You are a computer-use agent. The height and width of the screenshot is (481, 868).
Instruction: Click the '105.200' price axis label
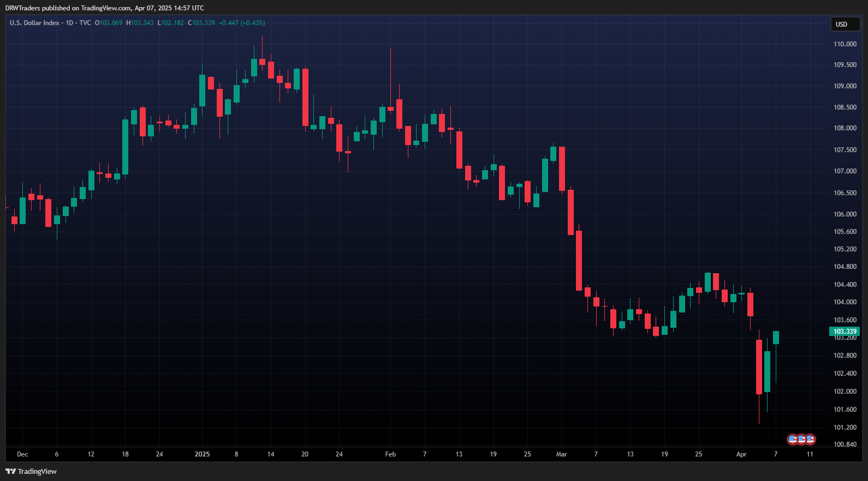845,249
